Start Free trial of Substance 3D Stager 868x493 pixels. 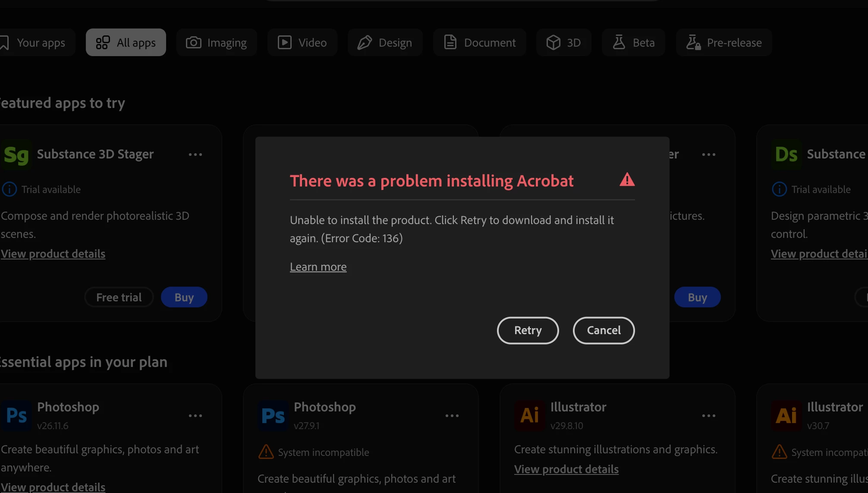pyautogui.click(x=119, y=297)
